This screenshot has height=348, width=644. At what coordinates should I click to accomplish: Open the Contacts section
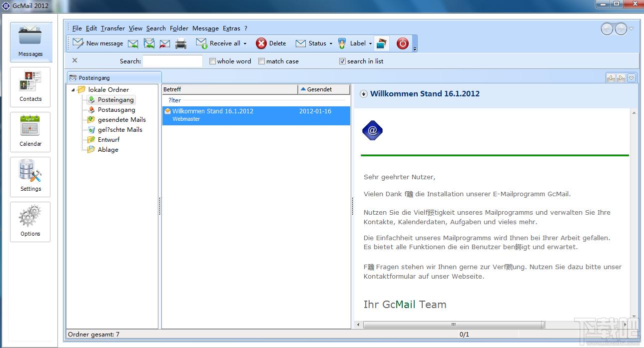coord(30,87)
